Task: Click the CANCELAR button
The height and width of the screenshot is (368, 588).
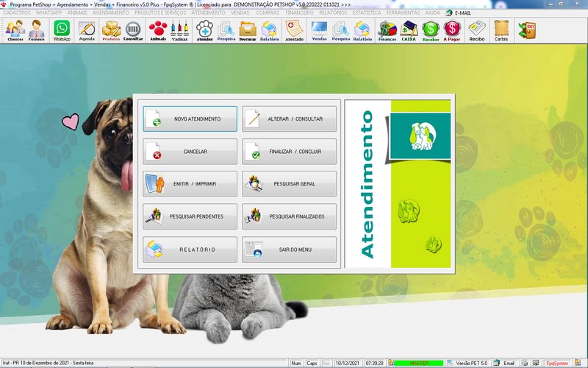Action: pos(190,152)
